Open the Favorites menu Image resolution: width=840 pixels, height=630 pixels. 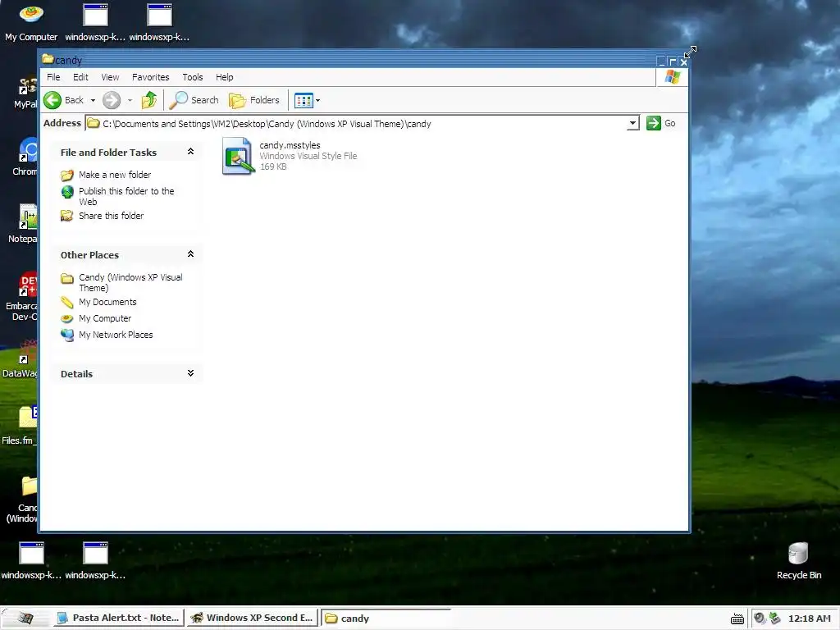coord(151,77)
